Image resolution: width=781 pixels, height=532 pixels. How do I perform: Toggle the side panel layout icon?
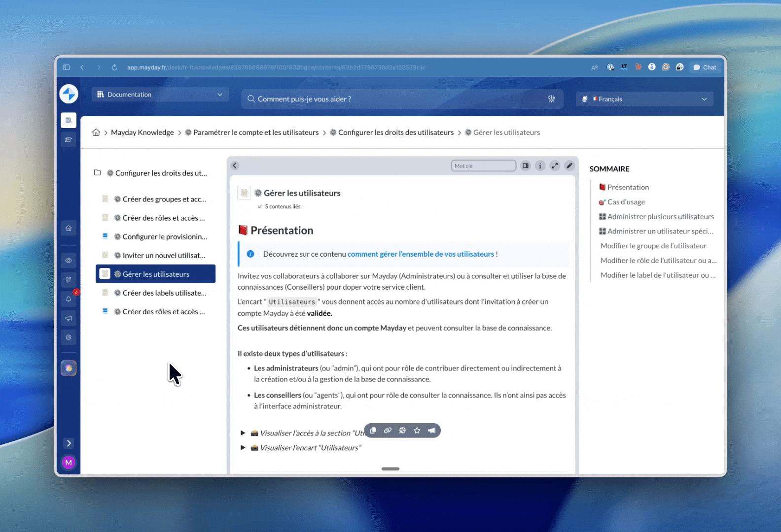tap(526, 166)
